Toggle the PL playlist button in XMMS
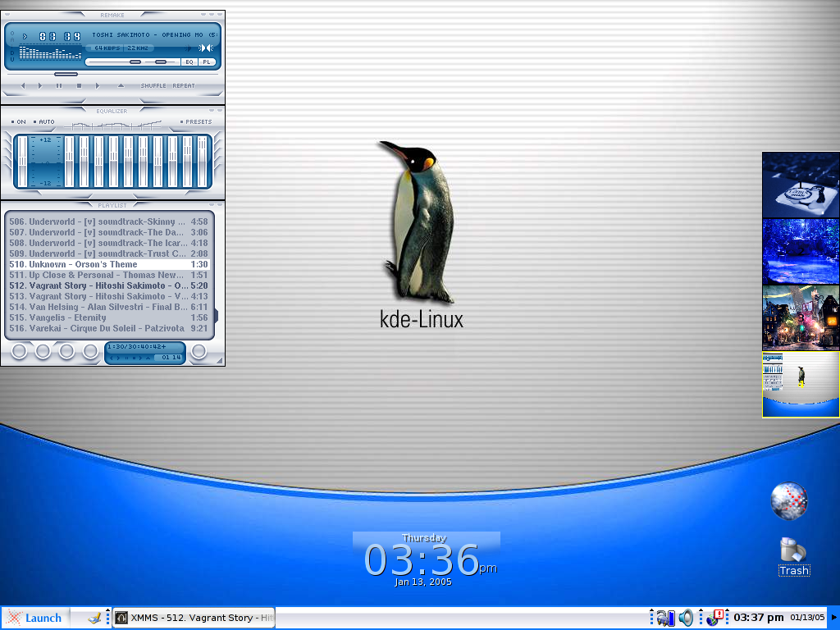 coord(207,62)
